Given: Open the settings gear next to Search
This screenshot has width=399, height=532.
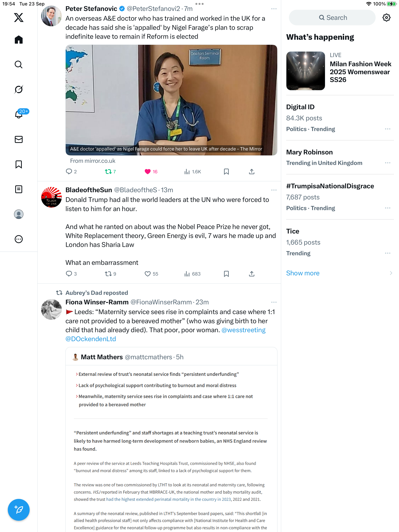Looking at the screenshot, I should 386,18.
